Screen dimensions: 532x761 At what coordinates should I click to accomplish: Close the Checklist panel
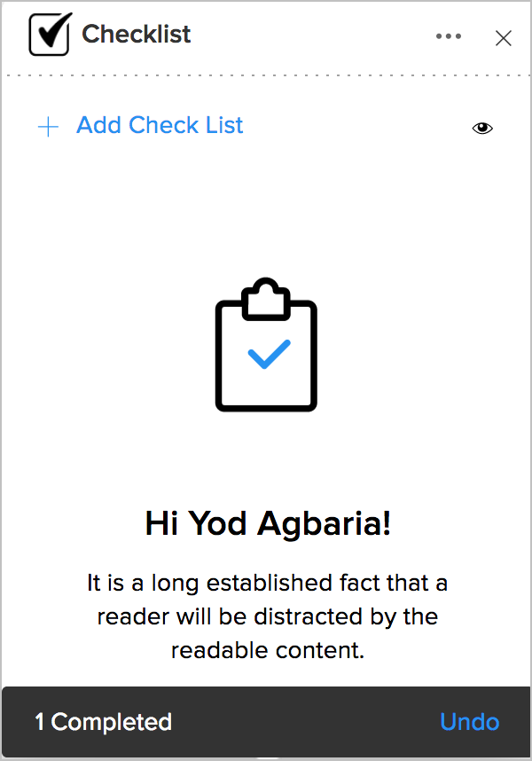pos(503,38)
